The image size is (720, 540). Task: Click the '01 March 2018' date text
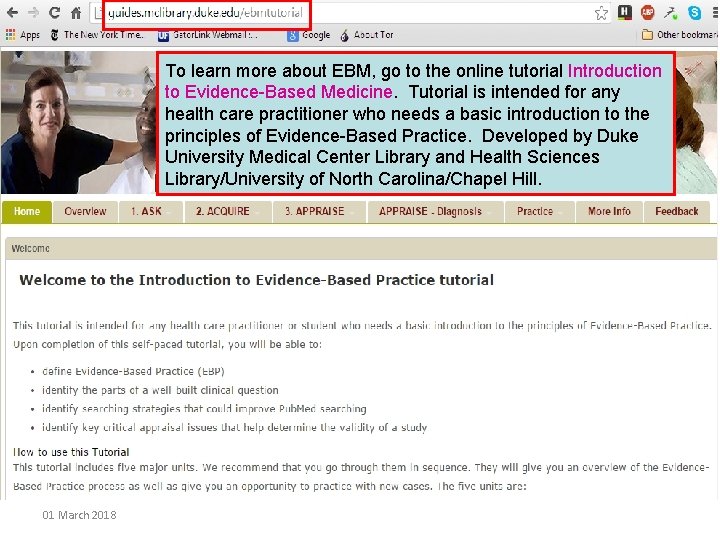(79, 515)
